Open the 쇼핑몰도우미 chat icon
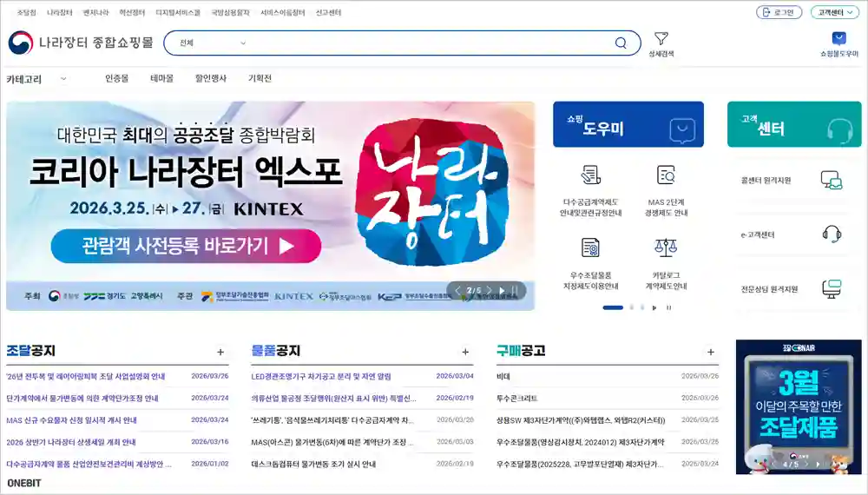 [x=839, y=38]
